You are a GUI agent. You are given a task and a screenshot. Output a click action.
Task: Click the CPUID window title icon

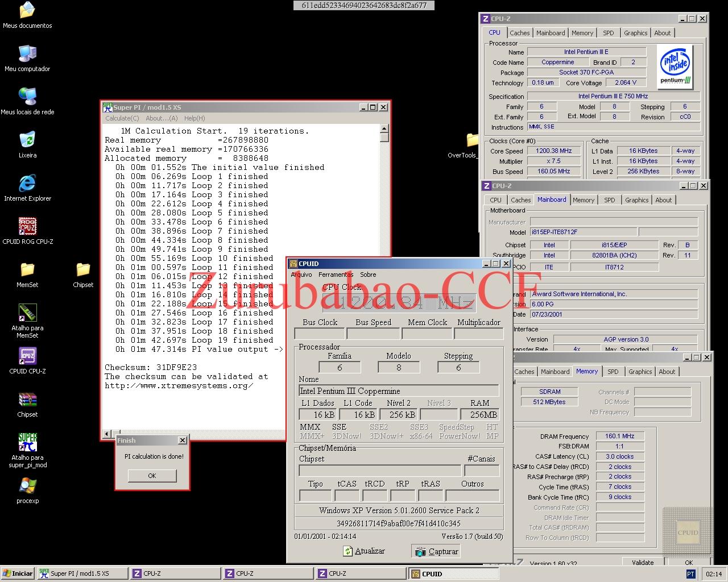(293, 264)
